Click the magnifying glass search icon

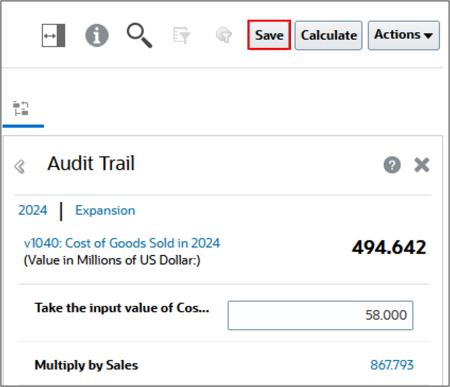[139, 35]
